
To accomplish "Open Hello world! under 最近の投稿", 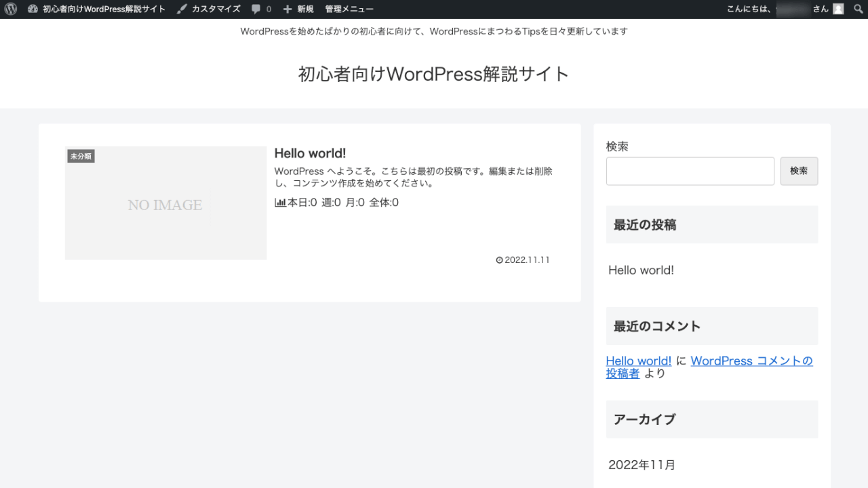I will point(641,270).
